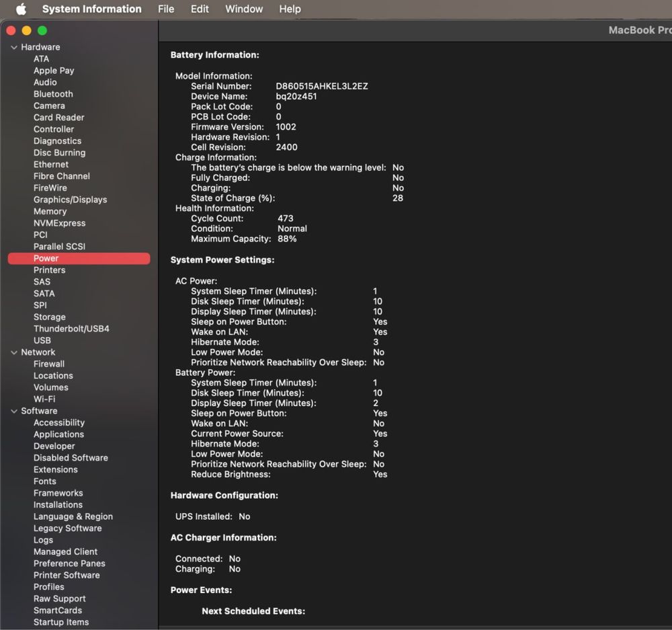Select SPI in the sidebar

pyautogui.click(x=40, y=305)
